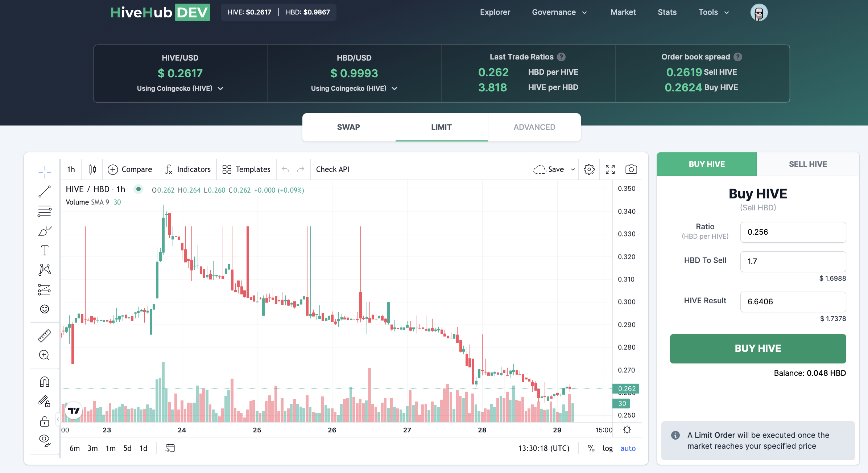Switch to the LIMIT tab

click(441, 127)
